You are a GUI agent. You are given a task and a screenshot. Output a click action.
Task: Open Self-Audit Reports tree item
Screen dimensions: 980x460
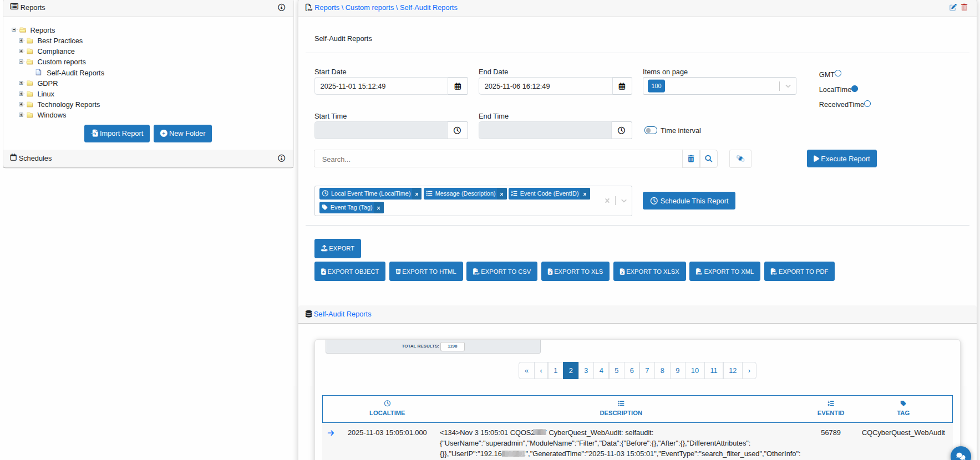coord(75,73)
